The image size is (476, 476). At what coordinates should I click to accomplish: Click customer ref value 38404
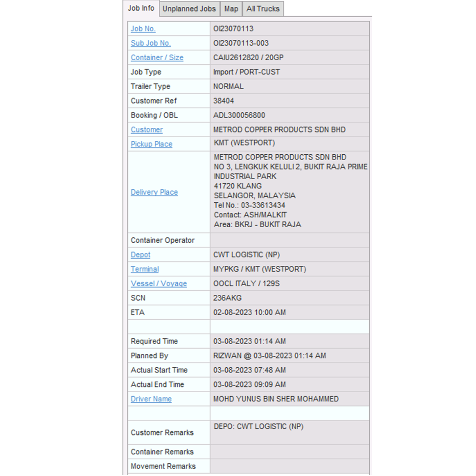pyautogui.click(x=224, y=101)
